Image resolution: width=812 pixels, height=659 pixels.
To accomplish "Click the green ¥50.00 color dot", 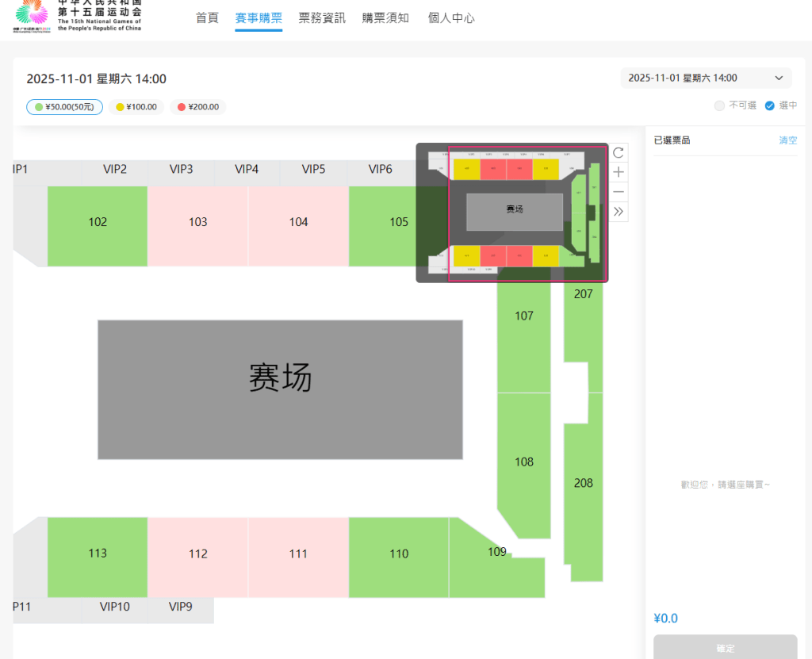I will pos(39,107).
